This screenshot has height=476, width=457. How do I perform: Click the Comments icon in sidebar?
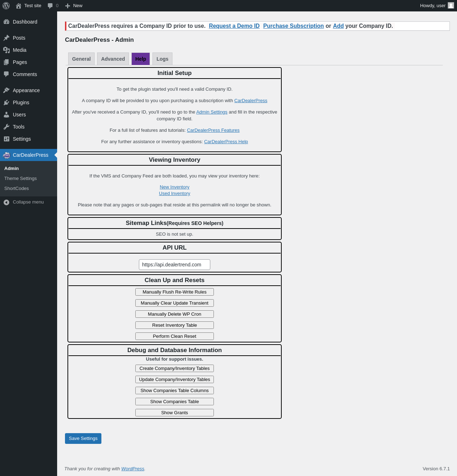pyautogui.click(x=6, y=74)
